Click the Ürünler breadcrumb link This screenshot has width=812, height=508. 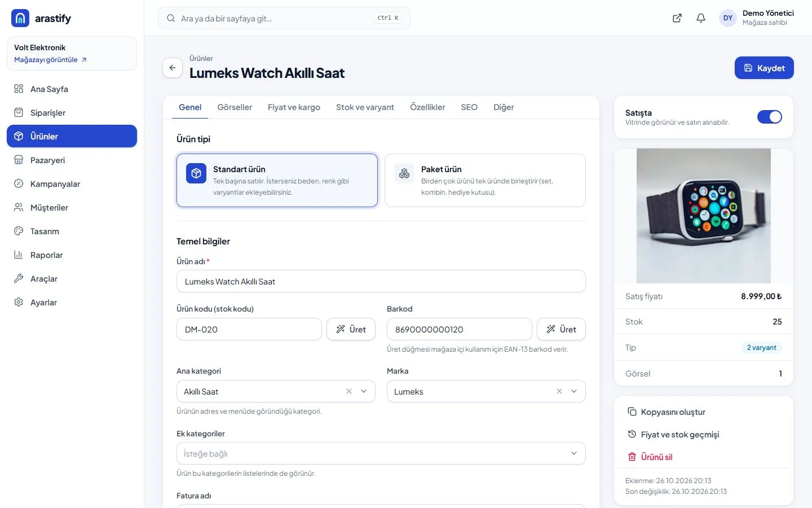201,59
